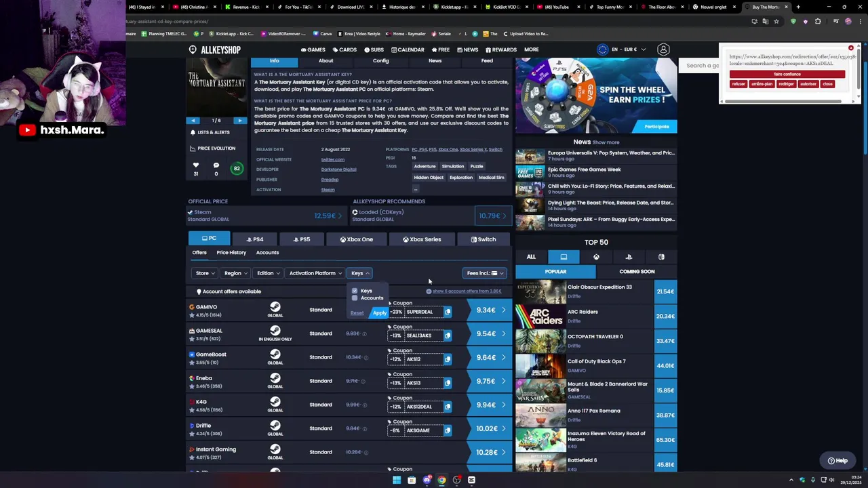Open a new browser tab
Image resolution: width=868 pixels, height=488 pixels.
click(797, 7)
